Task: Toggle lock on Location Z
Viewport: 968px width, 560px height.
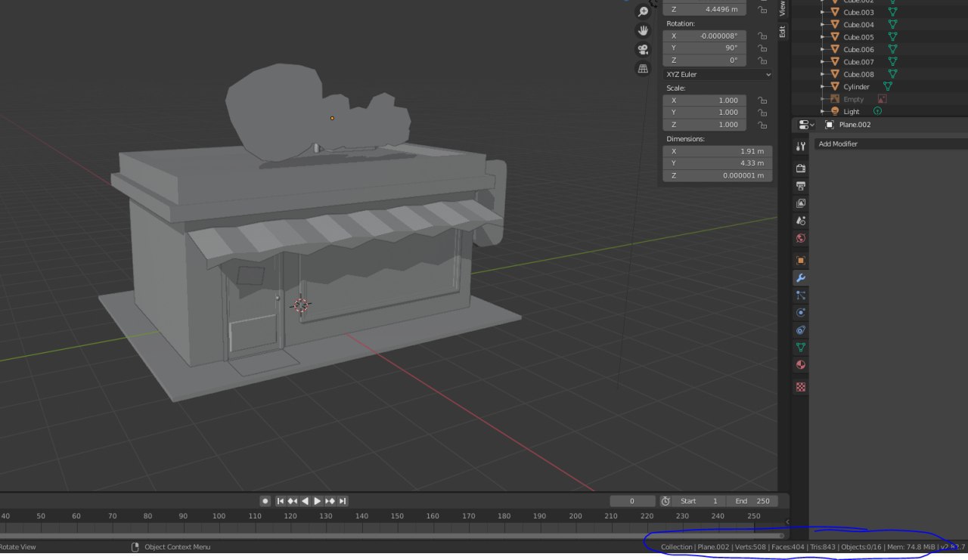Action: point(762,10)
